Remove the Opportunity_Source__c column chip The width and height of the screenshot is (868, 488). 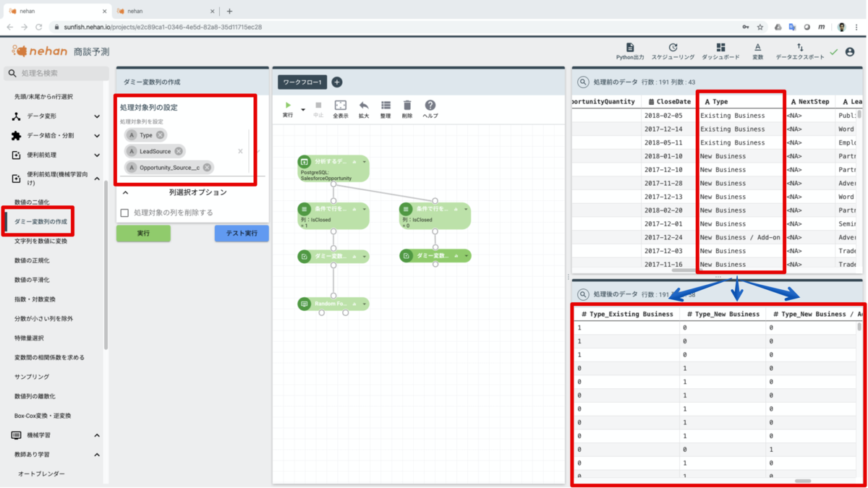pyautogui.click(x=207, y=168)
